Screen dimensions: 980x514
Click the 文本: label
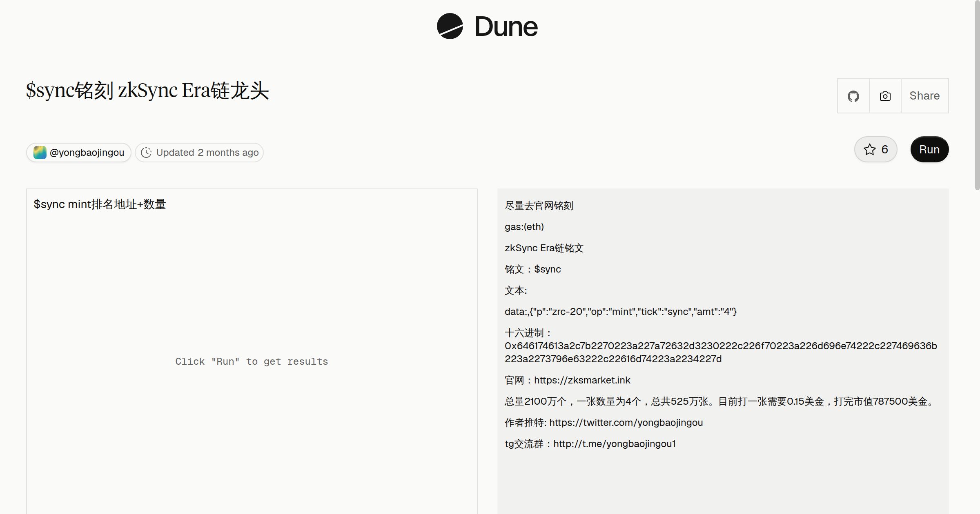tap(516, 290)
